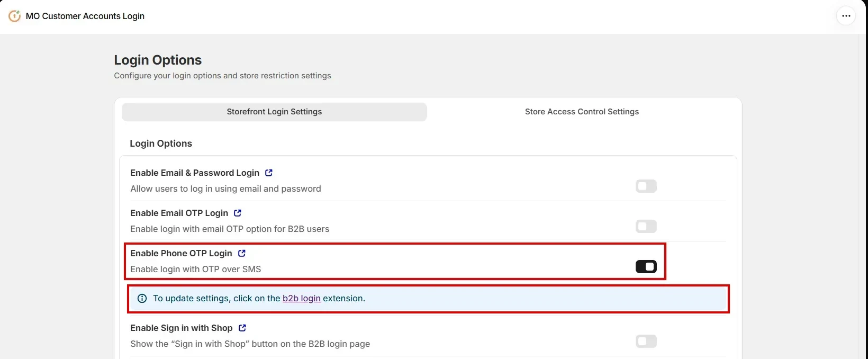The width and height of the screenshot is (868, 359).
Task: Click 'Enable login with OTP over SMS' description
Action: (x=196, y=269)
